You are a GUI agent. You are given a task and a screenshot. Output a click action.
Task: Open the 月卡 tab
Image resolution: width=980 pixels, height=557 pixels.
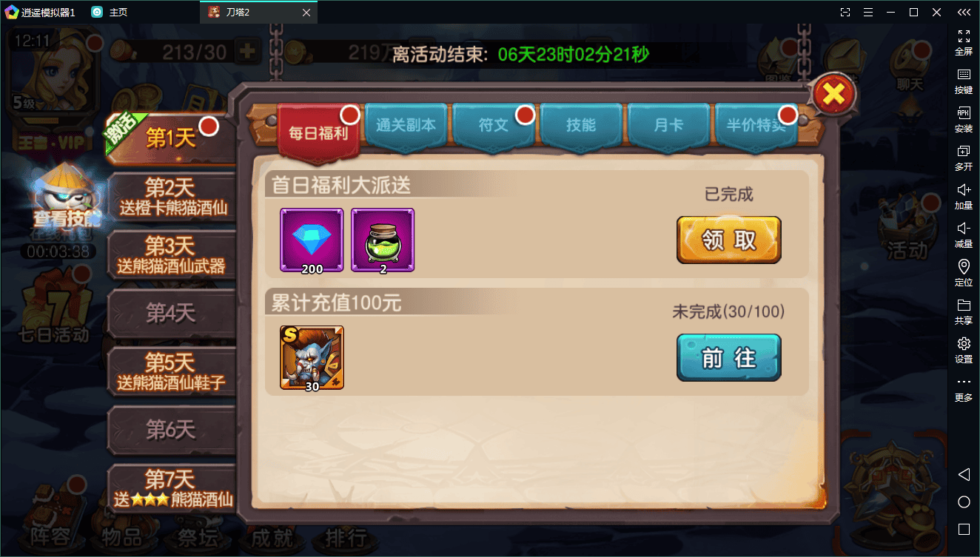click(x=668, y=126)
